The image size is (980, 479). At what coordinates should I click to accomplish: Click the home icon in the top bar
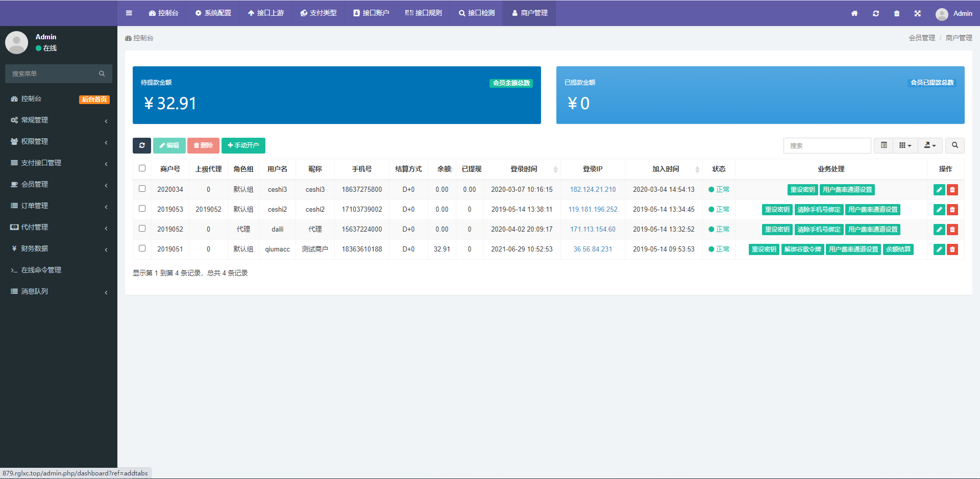pos(854,14)
